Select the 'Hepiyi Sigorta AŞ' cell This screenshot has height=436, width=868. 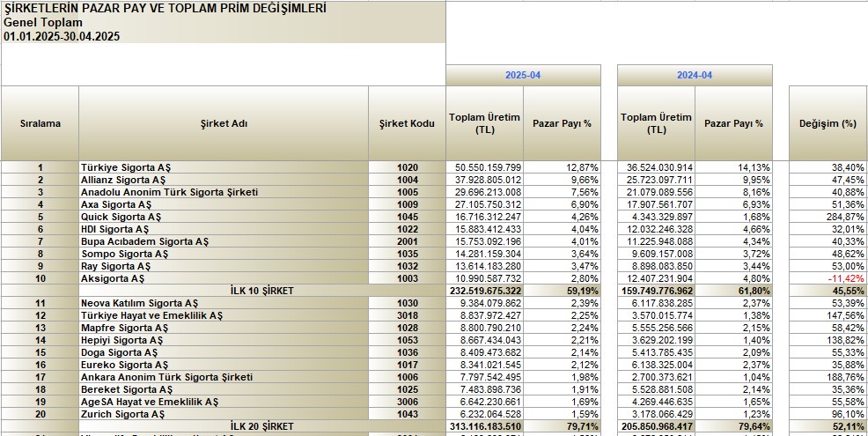click(224, 340)
